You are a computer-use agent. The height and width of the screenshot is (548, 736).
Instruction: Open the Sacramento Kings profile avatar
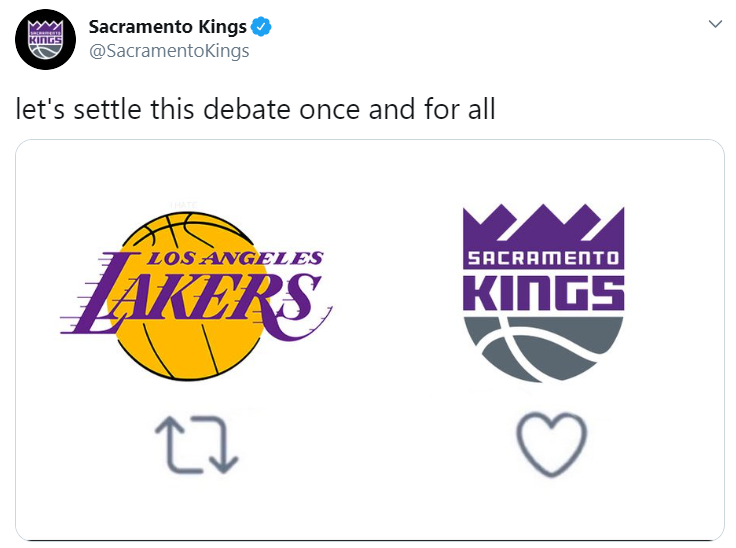point(41,41)
